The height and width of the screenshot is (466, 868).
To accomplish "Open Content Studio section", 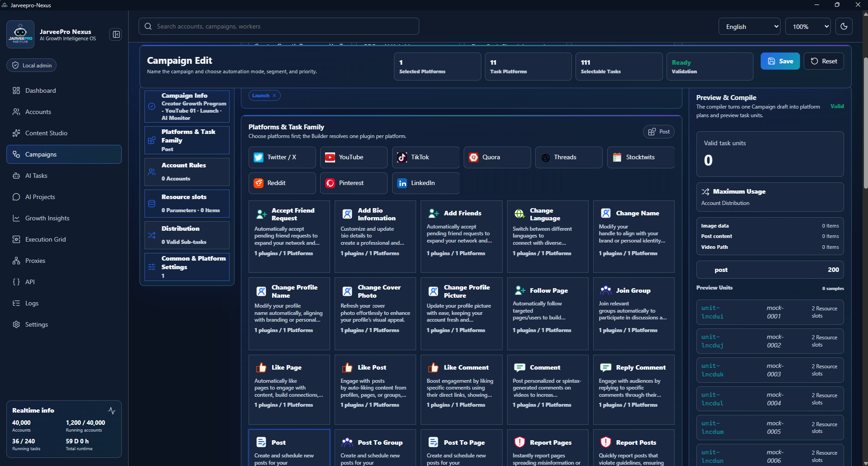I will coord(64,133).
